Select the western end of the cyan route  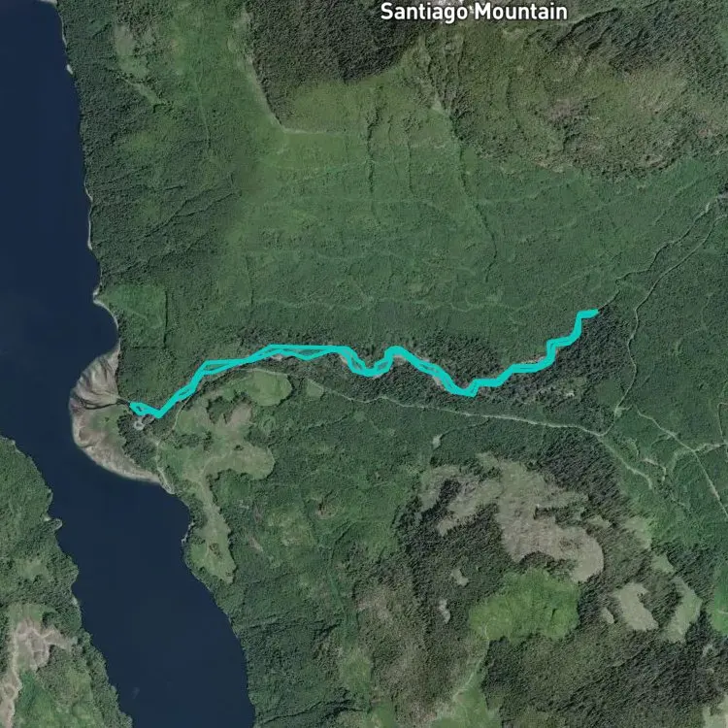pyautogui.click(x=133, y=407)
